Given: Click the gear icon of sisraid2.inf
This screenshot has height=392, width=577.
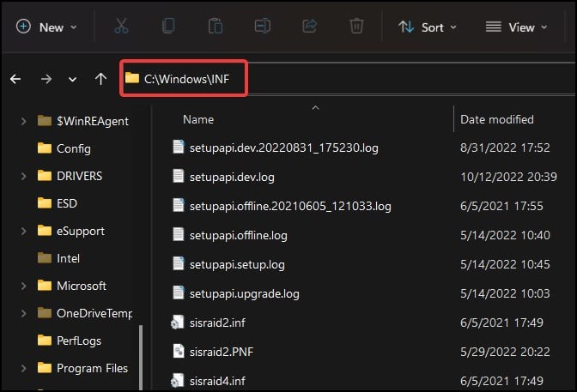Looking at the screenshot, I should click(178, 323).
